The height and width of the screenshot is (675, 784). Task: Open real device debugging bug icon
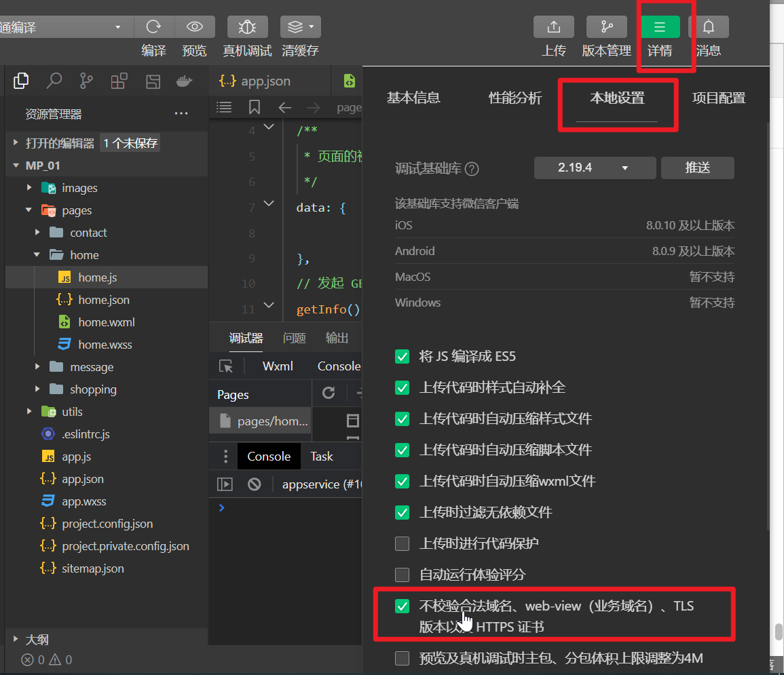[247, 26]
